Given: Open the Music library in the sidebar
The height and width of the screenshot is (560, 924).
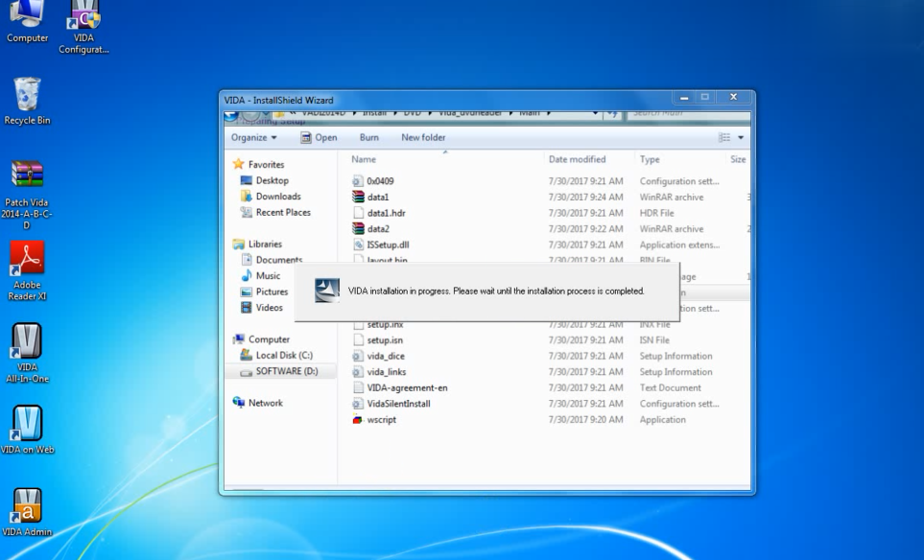Looking at the screenshot, I should [x=260, y=275].
